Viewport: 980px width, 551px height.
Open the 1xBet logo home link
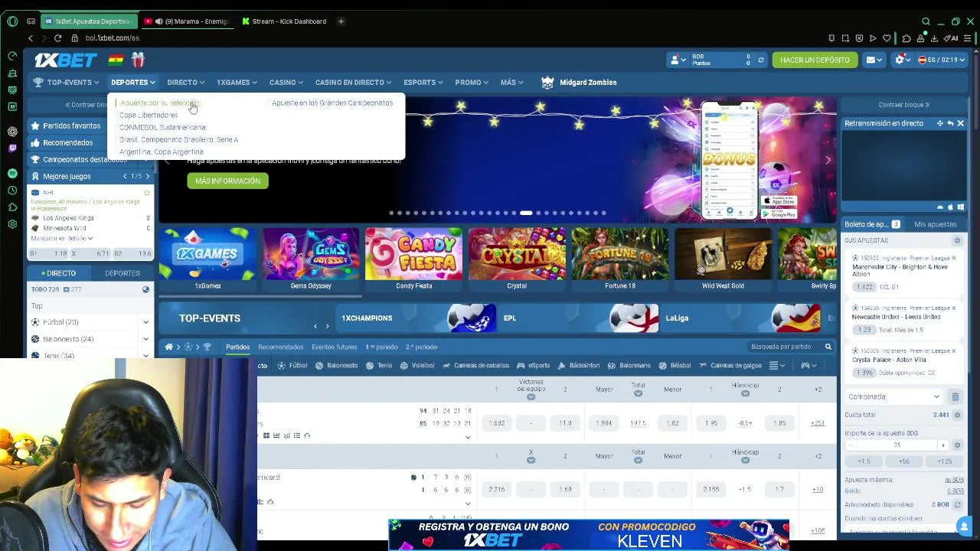tap(65, 60)
